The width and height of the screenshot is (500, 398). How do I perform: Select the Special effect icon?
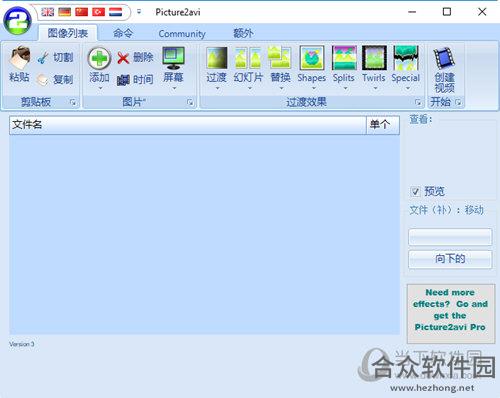406,58
